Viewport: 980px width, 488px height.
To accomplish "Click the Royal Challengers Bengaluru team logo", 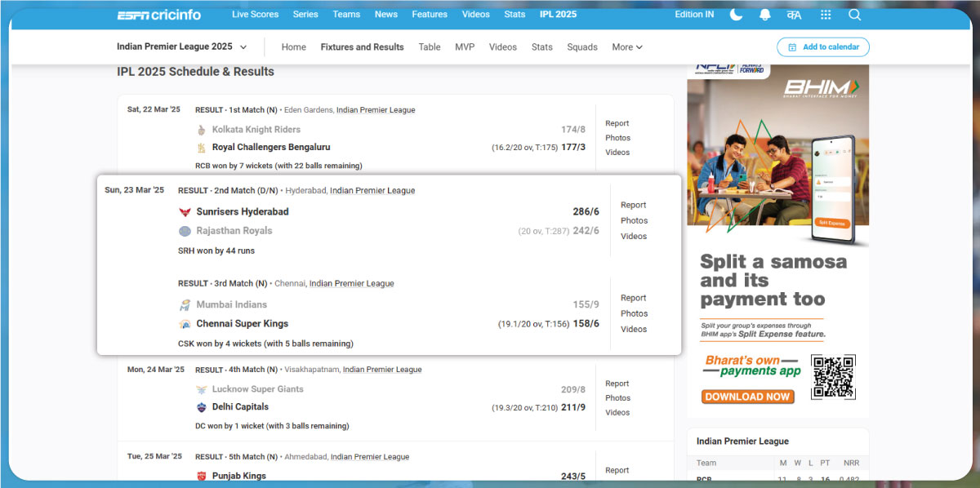I will click(202, 148).
